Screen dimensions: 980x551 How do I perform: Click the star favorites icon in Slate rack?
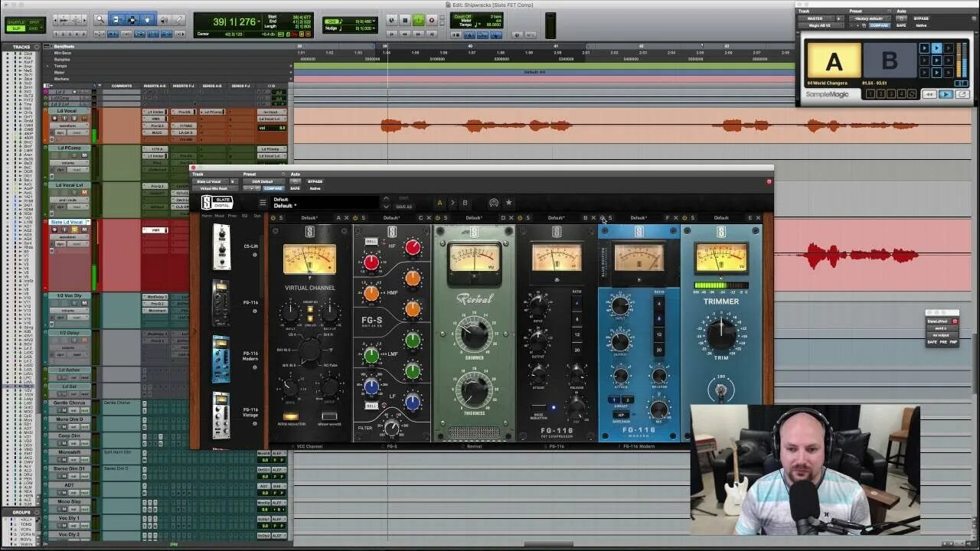[x=508, y=203]
